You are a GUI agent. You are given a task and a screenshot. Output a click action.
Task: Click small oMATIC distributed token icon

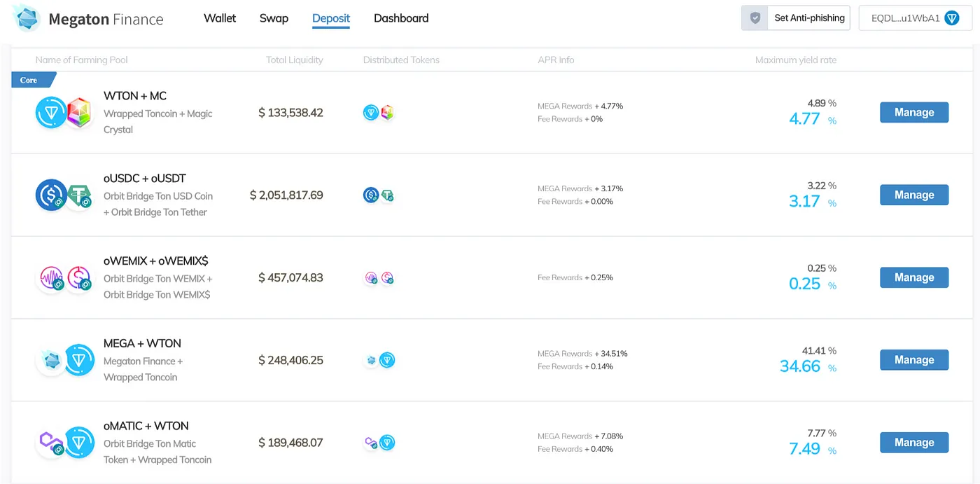click(x=371, y=443)
